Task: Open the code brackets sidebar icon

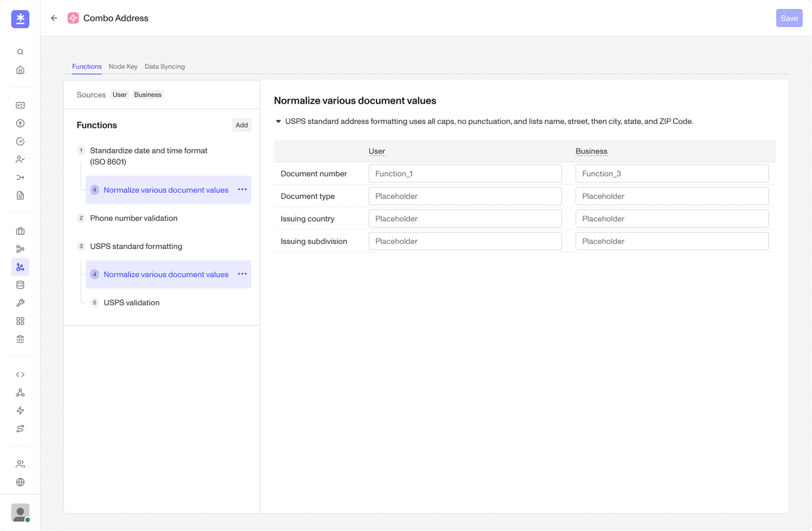Action: tap(20, 375)
